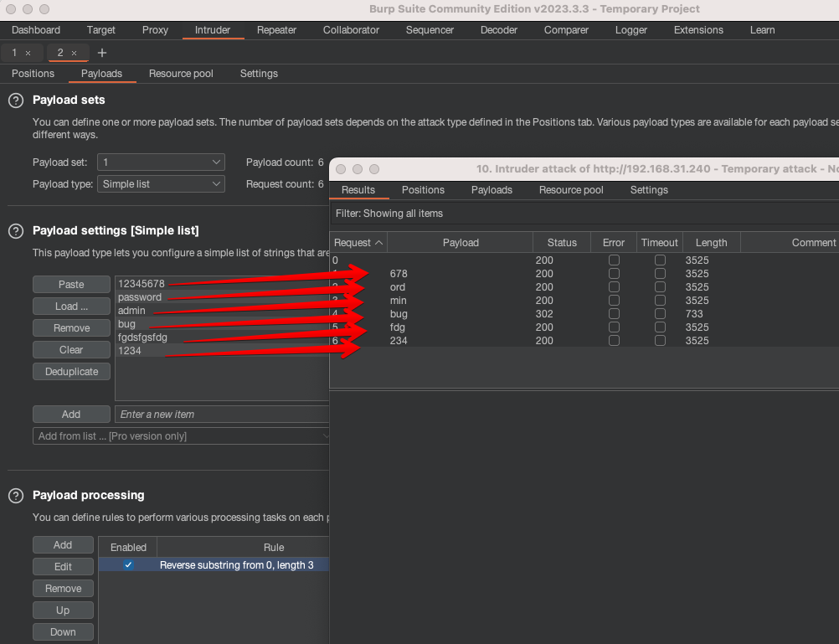Image resolution: width=839 pixels, height=644 pixels.
Task: Open the Collaborator tab
Action: tap(351, 30)
